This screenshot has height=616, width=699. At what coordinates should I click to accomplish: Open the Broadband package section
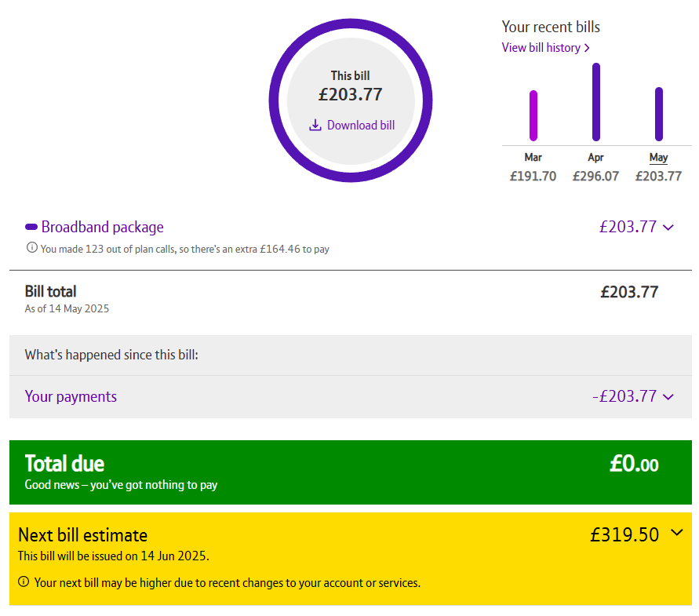pyautogui.click(x=103, y=227)
